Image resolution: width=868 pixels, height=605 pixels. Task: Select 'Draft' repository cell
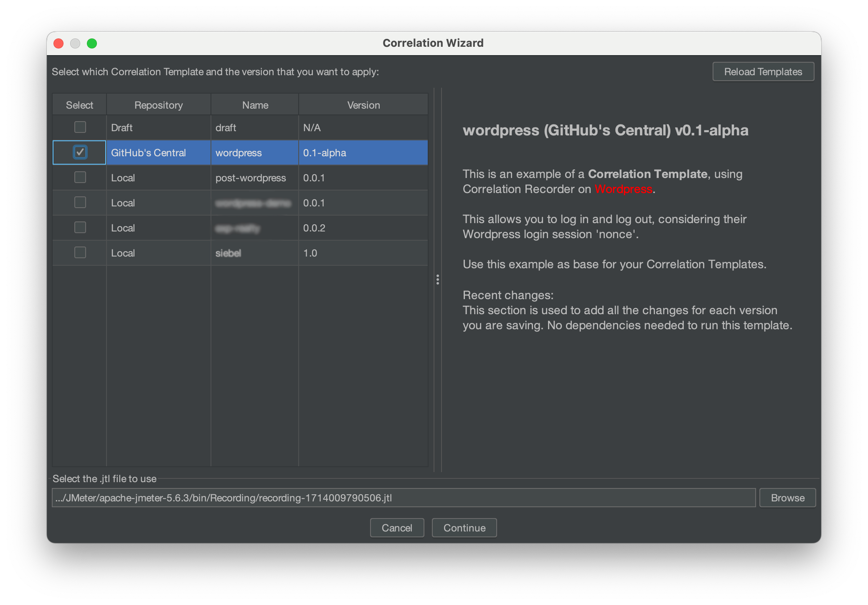[159, 127]
